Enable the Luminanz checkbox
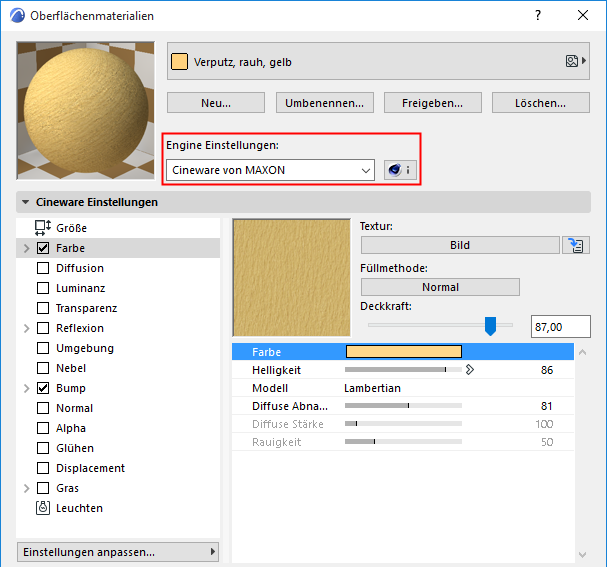Screen dimensions: 607x567 (x=43, y=288)
